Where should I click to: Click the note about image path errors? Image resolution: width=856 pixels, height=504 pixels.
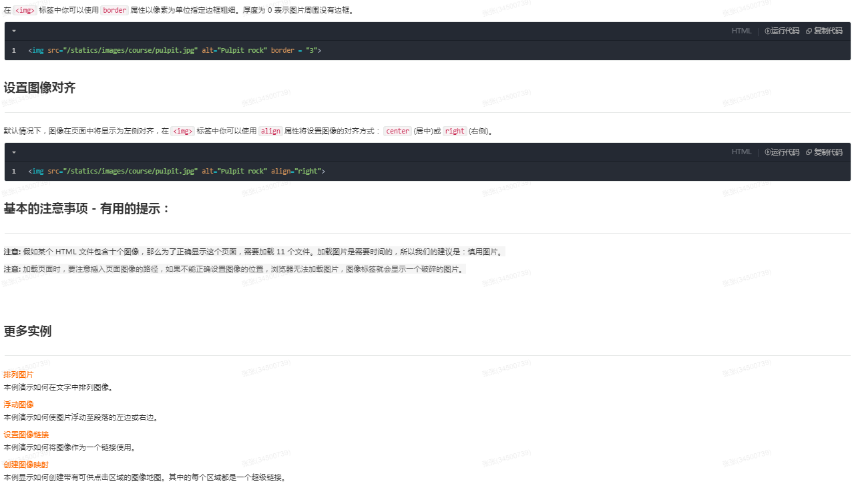[234, 269]
